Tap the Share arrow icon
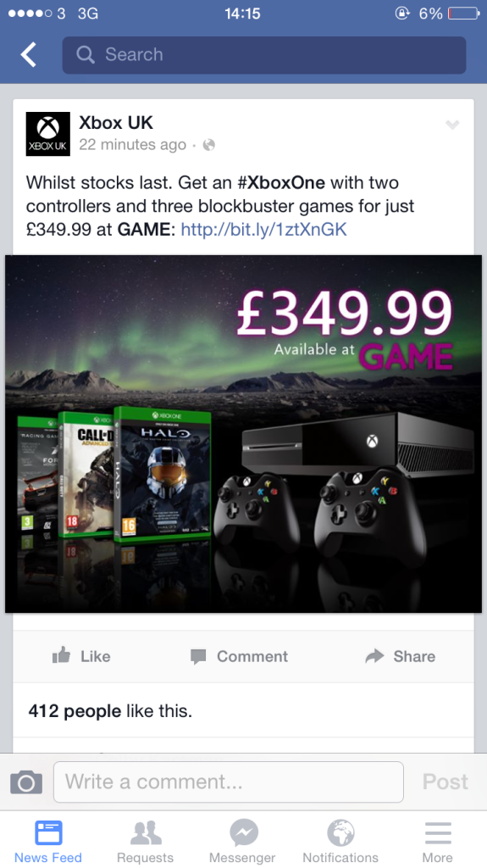The image size is (487, 868). point(374,656)
